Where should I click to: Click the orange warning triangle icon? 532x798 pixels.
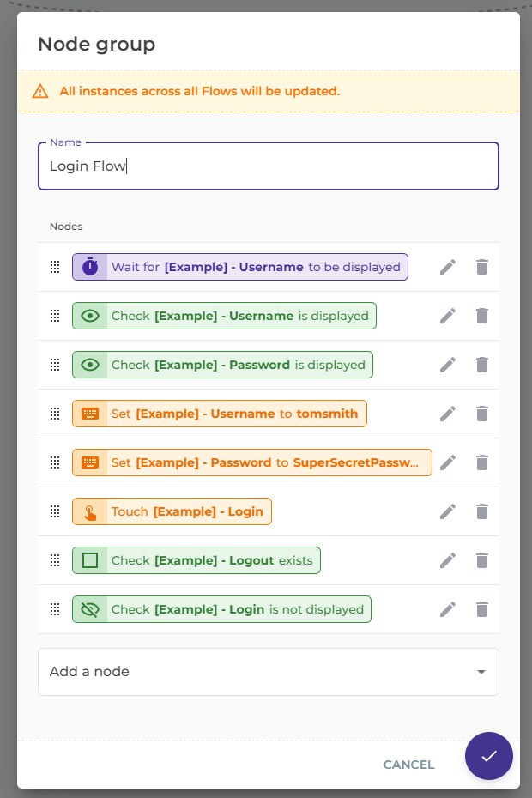[40, 91]
